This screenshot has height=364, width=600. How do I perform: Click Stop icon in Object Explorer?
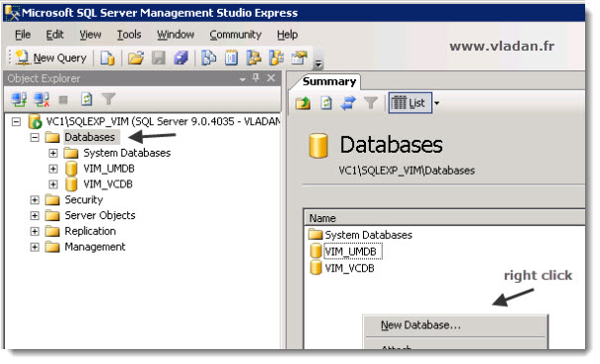63,100
